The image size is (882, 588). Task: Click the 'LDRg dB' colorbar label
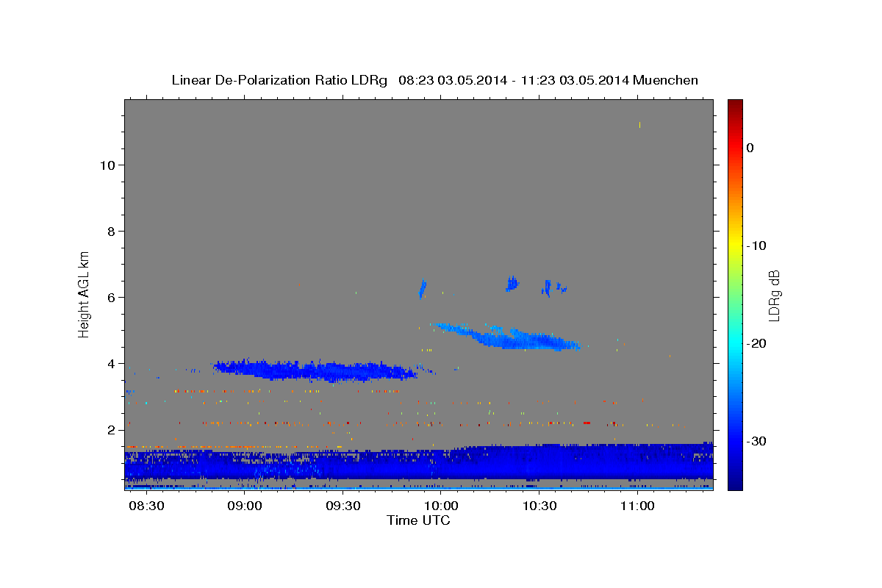pos(774,295)
